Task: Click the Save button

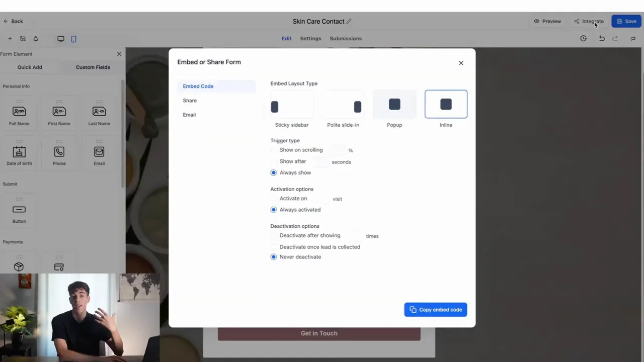Action: [626, 21]
